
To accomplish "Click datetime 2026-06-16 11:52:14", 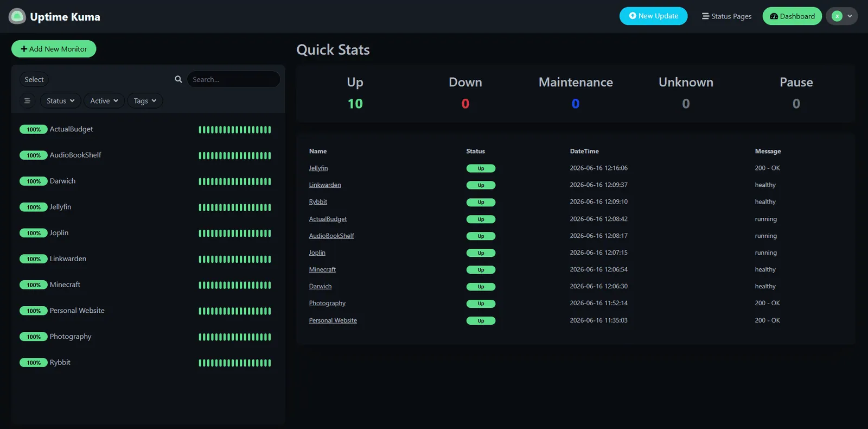I will (x=598, y=303).
